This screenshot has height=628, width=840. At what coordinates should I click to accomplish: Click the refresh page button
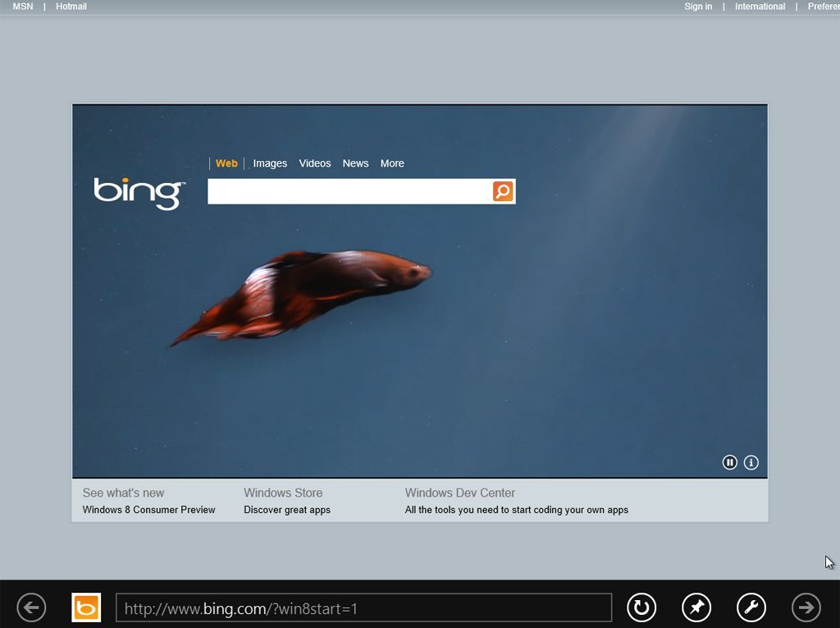[x=641, y=607]
